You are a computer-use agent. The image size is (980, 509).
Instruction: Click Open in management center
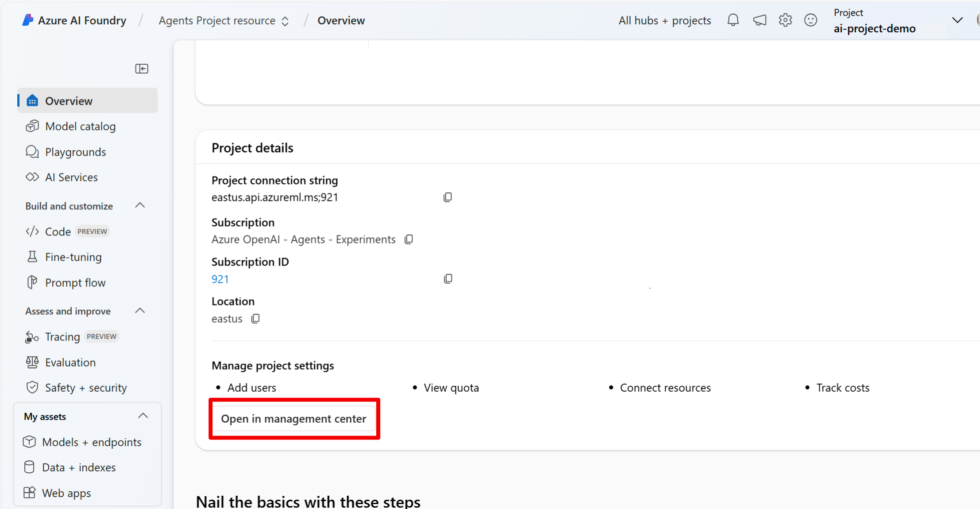[293, 418]
